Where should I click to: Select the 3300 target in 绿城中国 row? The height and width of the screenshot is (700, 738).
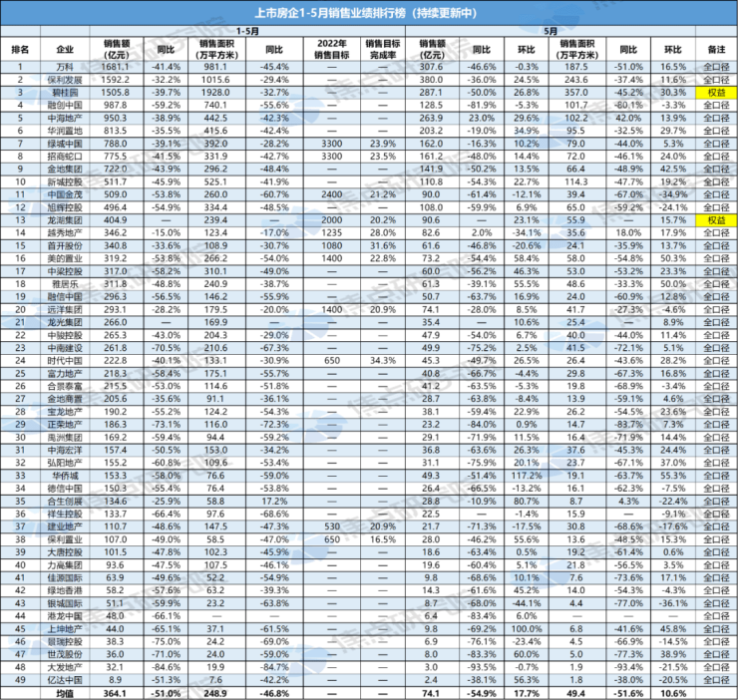pos(332,144)
